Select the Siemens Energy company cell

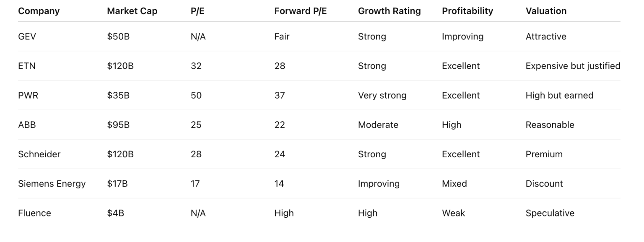[x=52, y=183]
